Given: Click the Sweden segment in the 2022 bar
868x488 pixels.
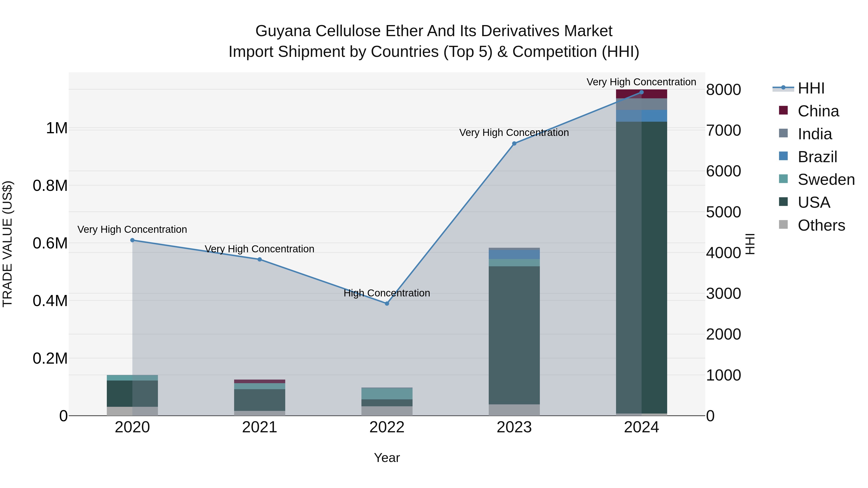Looking at the screenshot, I should coord(387,394).
